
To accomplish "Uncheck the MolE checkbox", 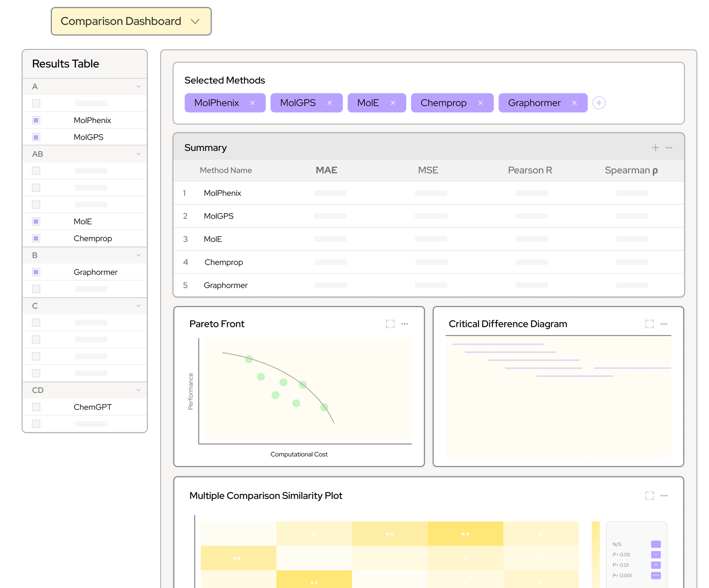I will [36, 221].
